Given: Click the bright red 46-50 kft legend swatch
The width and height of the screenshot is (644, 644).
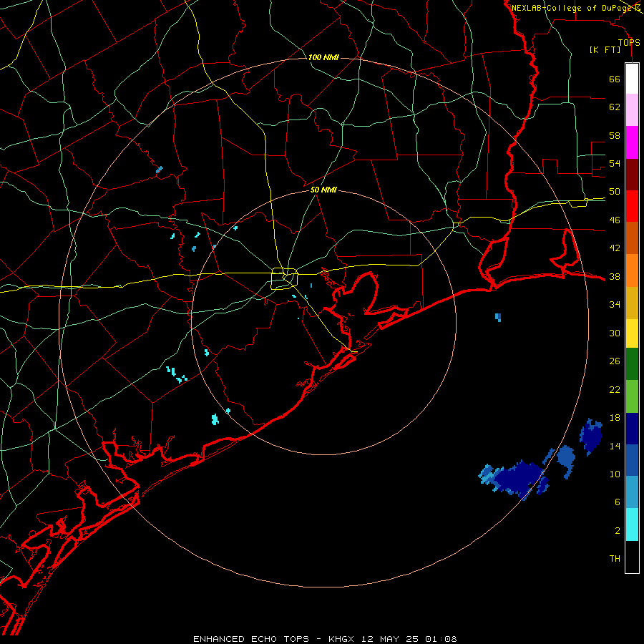Looking at the screenshot, I should [x=632, y=206].
